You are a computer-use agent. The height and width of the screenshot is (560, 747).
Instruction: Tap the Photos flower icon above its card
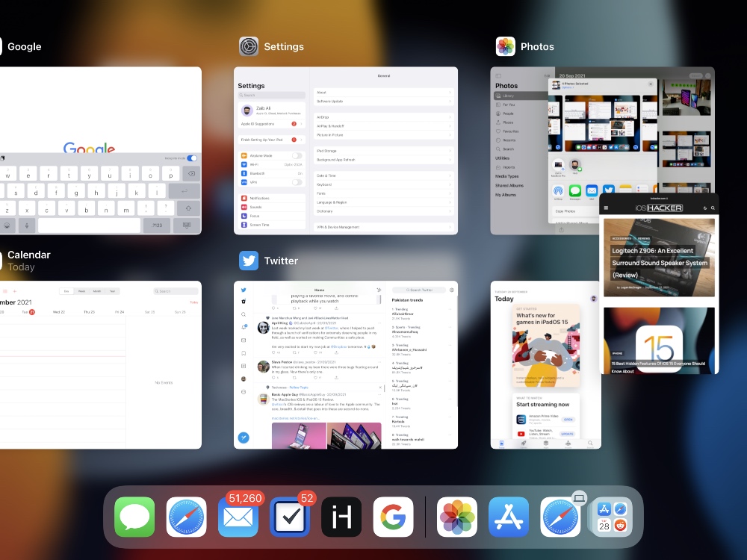506,46
